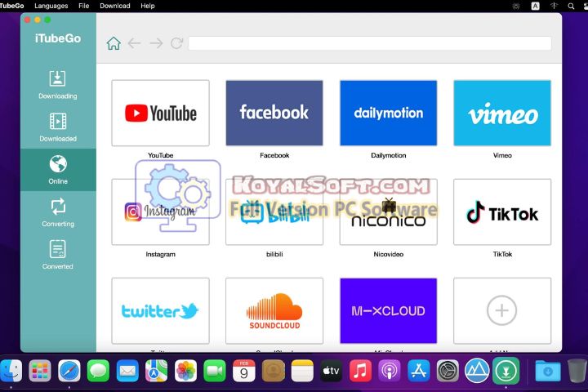Click the plus tile to add site

[502, 310]
